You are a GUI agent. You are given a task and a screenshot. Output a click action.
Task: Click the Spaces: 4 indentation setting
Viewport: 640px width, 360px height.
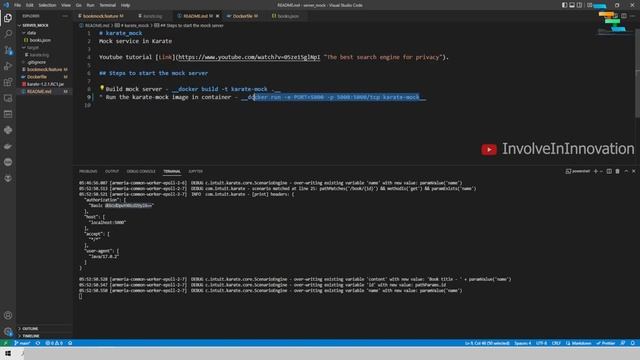(x=522, y=343)
